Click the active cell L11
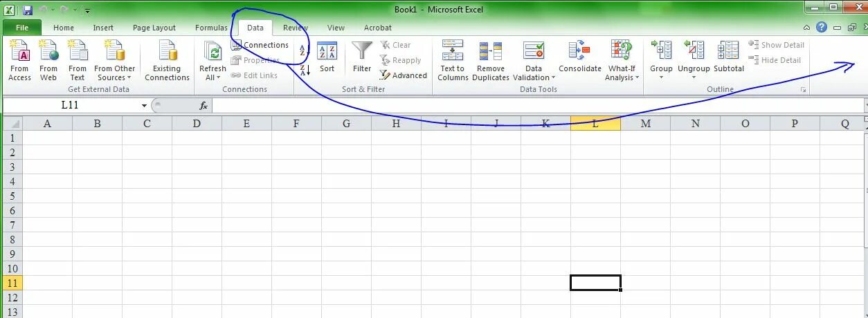 pos(595,283)
